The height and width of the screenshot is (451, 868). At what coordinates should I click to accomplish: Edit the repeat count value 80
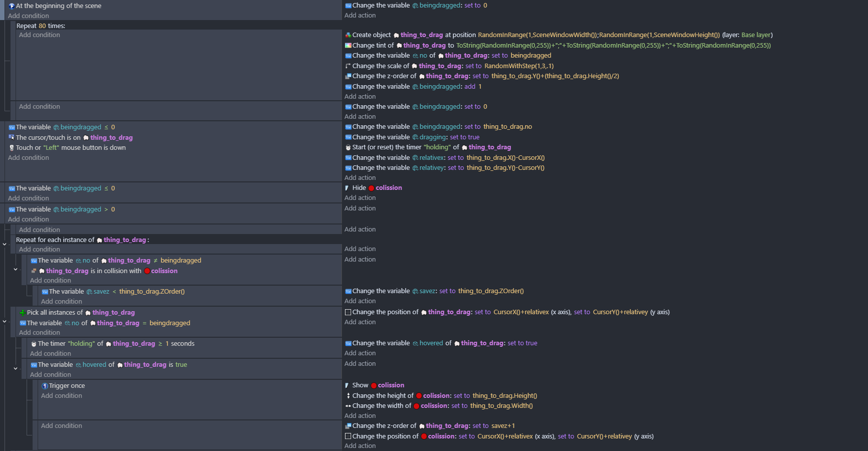[42, 26]
